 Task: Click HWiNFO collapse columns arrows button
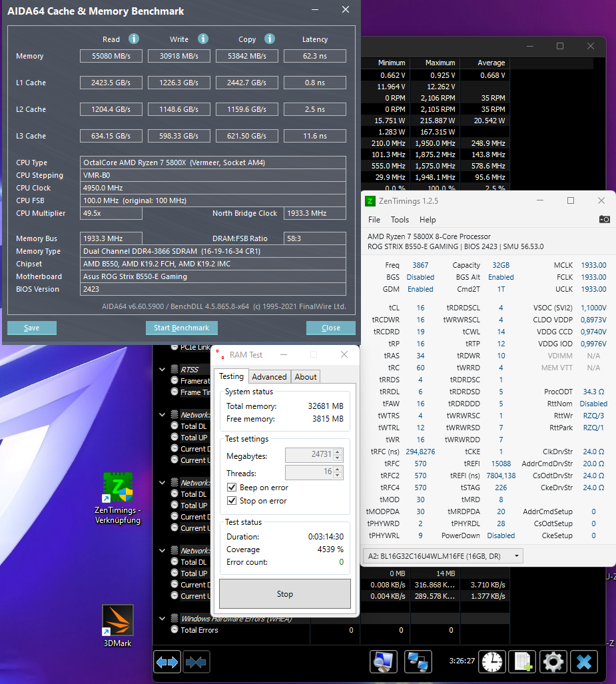(196, 662)
